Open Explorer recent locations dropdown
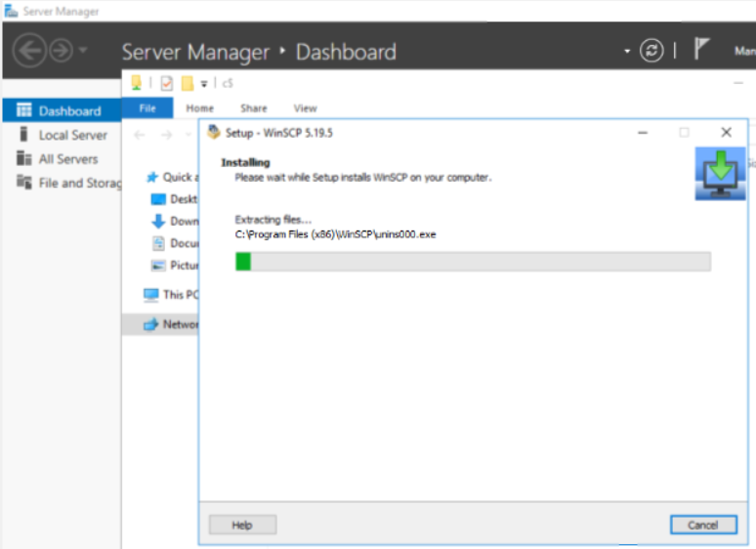756x549 pixels. coord(189,135)
